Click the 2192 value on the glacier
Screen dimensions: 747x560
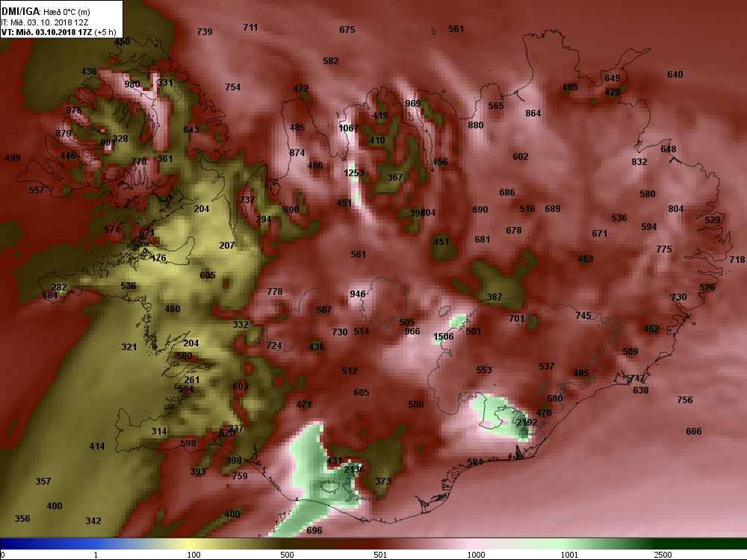point(527,423)
